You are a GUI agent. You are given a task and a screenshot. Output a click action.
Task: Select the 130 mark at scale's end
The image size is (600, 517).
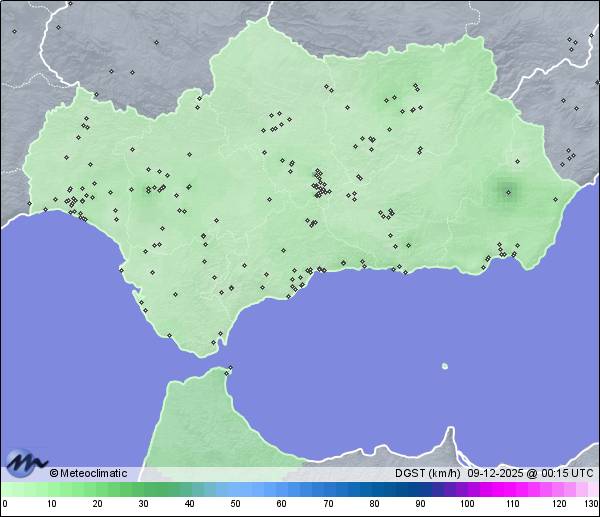pos(590,504)
